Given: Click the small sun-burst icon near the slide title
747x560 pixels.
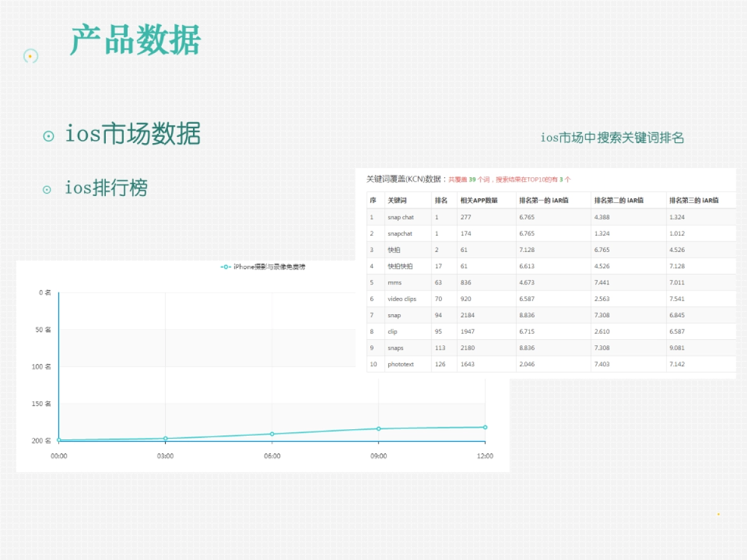Looking at the screenshot, I should pyautogui.click(x=30, y=56).
